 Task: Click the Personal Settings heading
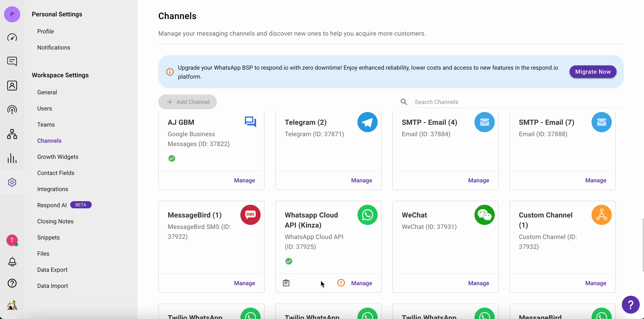click(x=57, y=14)
